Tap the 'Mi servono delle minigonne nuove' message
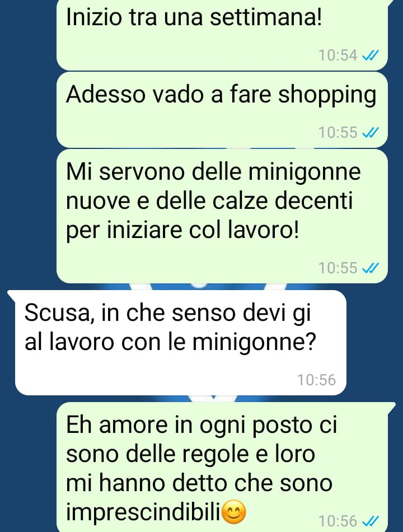Viewport: 403px width, 532px height. [222, 216]
